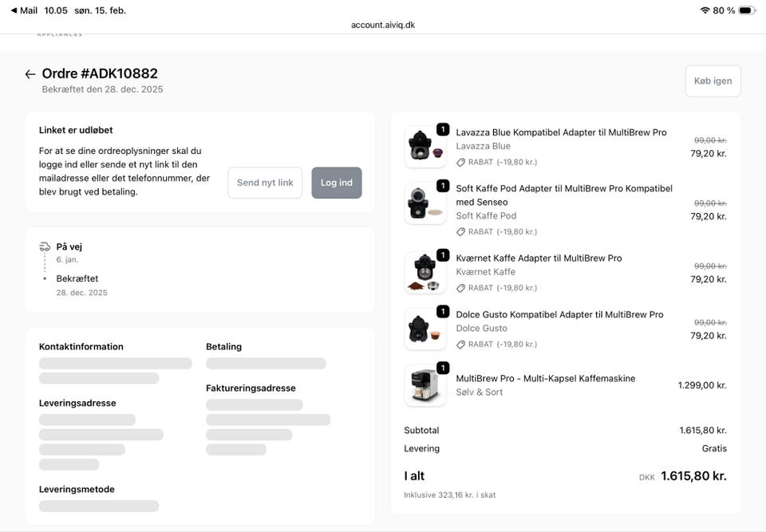Open the Lavazza Blue adapter thumbnail
The image size is (766, 532).
[x=424, y=147]
